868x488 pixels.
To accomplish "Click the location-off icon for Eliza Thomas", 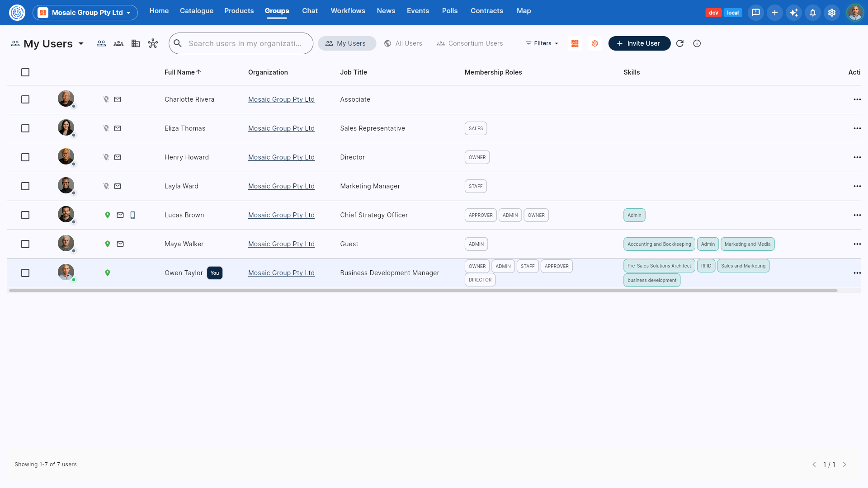I will pyautogui.click(x=106, y=128).
